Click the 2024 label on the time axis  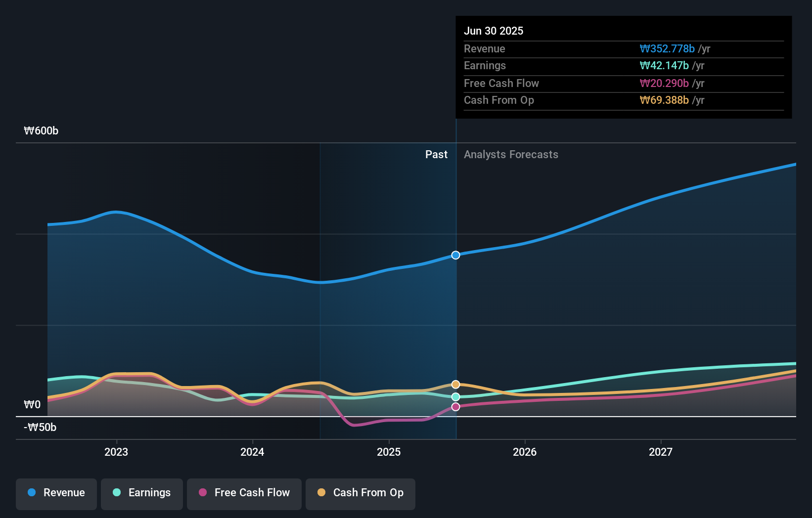[x=252, y=451]
